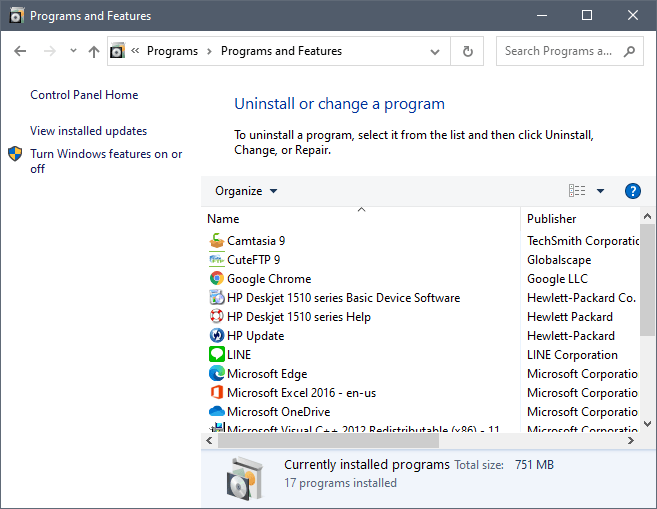Image resolution: width=657 pixels, height=509 pixels.
Task: Expand the breadcrumb double-chevron overflow
Action: [135, 51]
